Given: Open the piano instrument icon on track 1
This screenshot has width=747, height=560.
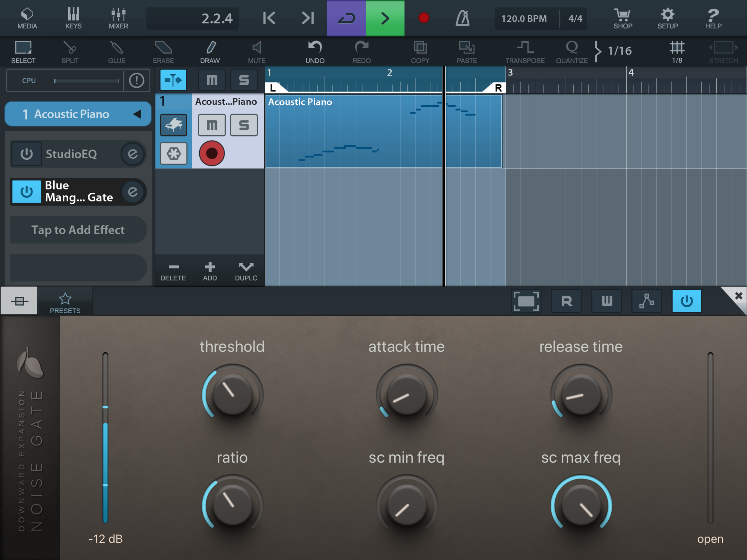Looking at the screenshot, I should (x=173, y=125).
